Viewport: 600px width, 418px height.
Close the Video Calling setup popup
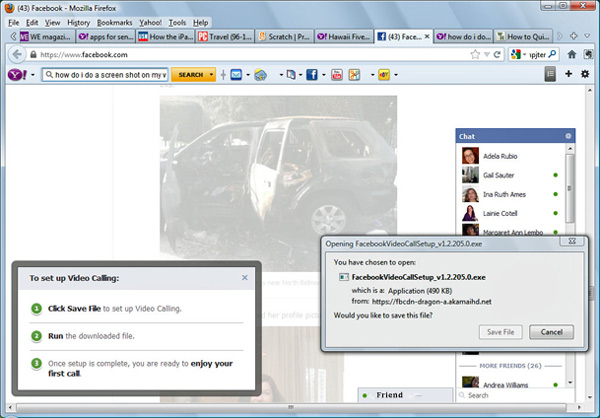point(245,278)
